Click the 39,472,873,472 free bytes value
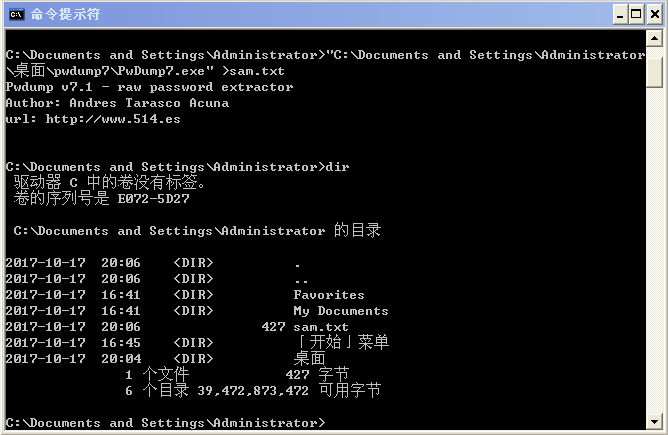The image size is (668, 435). pyautogui.click(x=253, y=390)
